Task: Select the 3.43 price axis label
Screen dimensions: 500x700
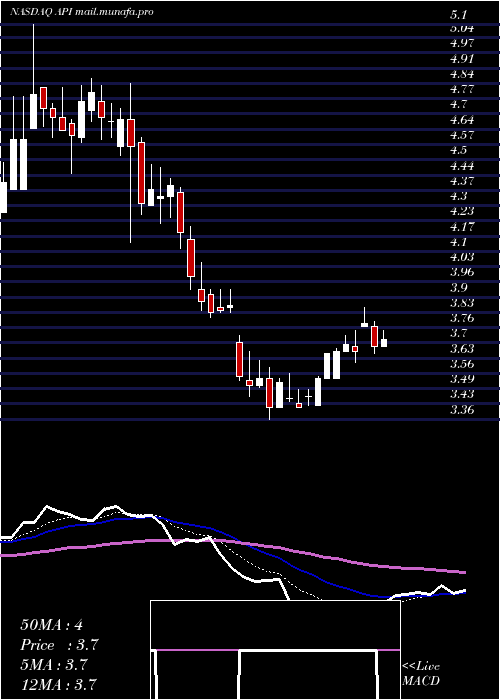Action: click(x=462, y=395)
